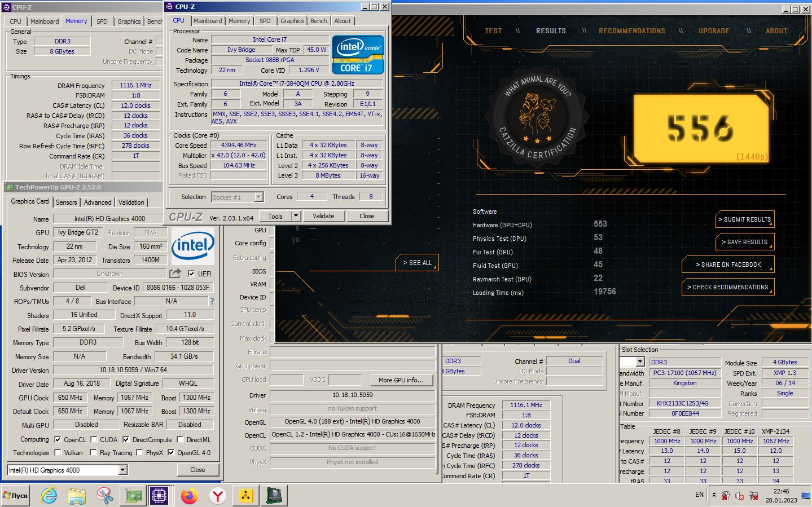
Task: Click the Intel logo in GPU-Z
Action: pos(193,246)
